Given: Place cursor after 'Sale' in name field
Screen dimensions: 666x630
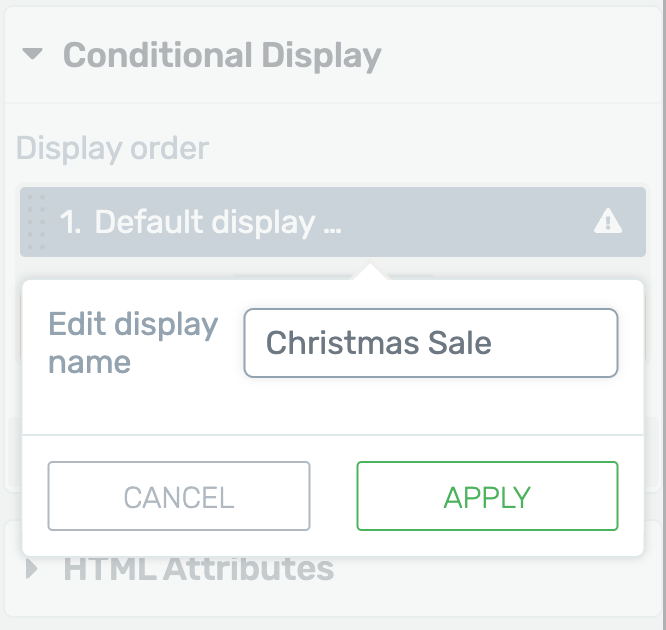Looking at the screenshot, I should pos(494,343).
